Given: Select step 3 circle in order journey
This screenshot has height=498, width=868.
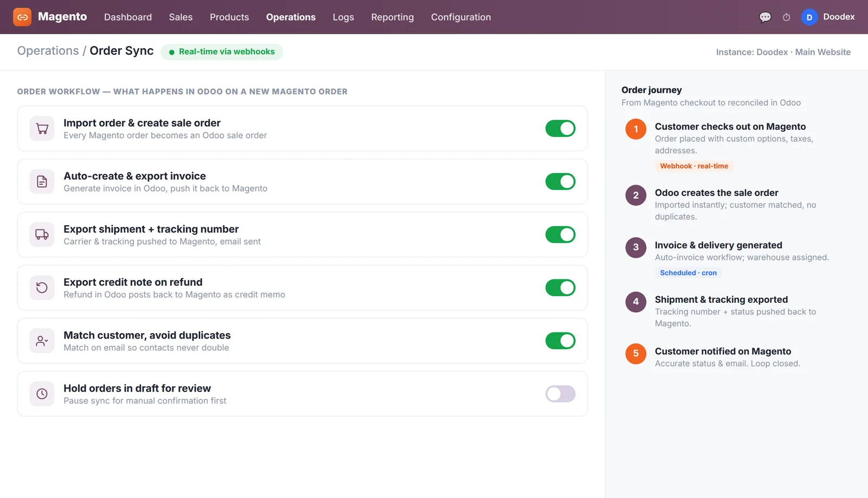Looking at the screenshot, I should (x=636, y=247).
